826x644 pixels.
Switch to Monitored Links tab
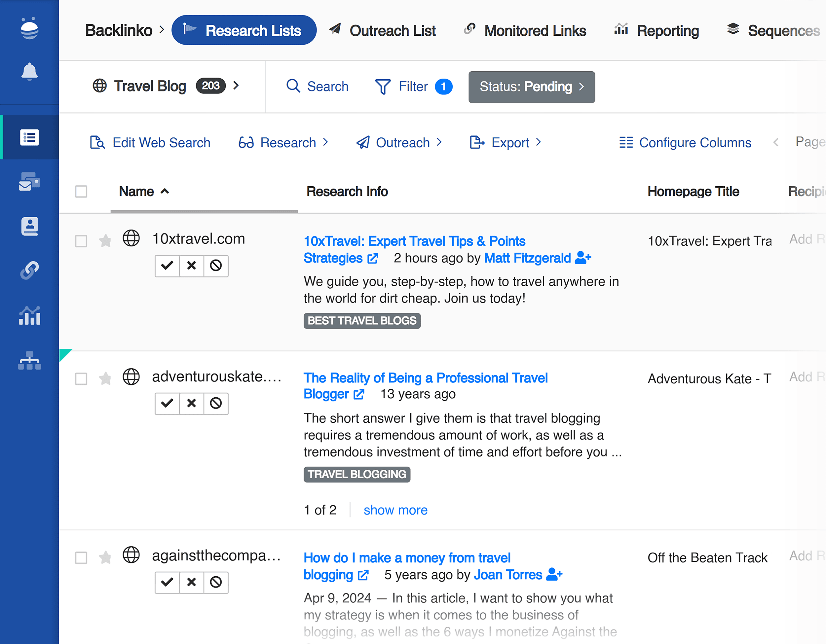(x=525, y=30)
